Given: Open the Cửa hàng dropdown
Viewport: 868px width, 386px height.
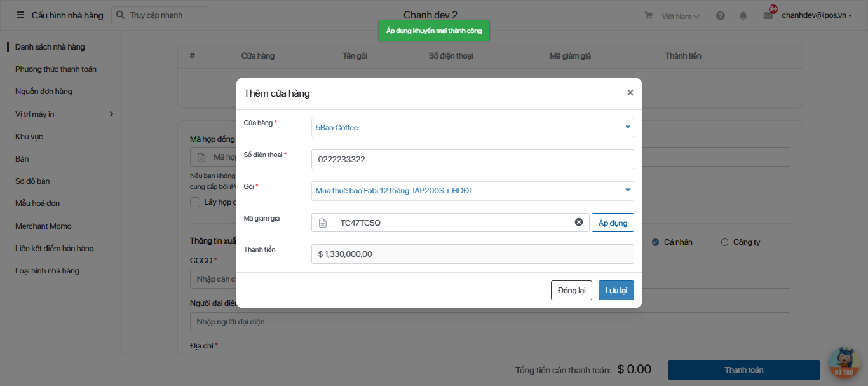Looking at the screenshot, I should click(472, 127).
